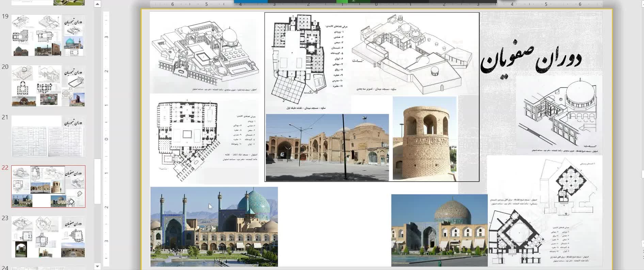Click the horizontal ruler above the slide

[376, 4]
